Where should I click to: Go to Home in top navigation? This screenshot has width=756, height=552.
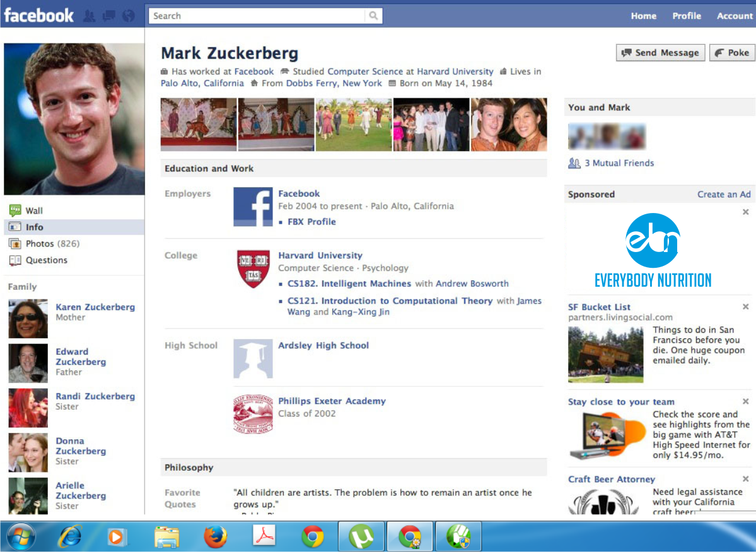(644, 16)
